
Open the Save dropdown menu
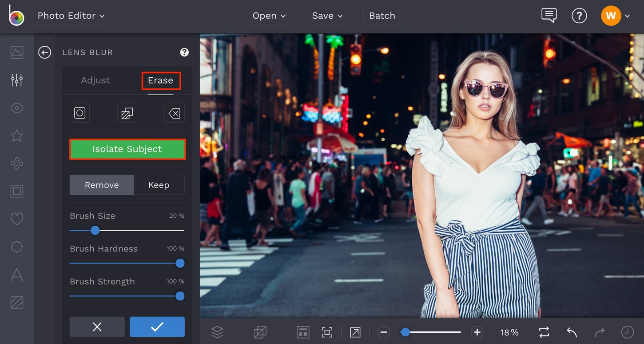click(x=327, y=16)
